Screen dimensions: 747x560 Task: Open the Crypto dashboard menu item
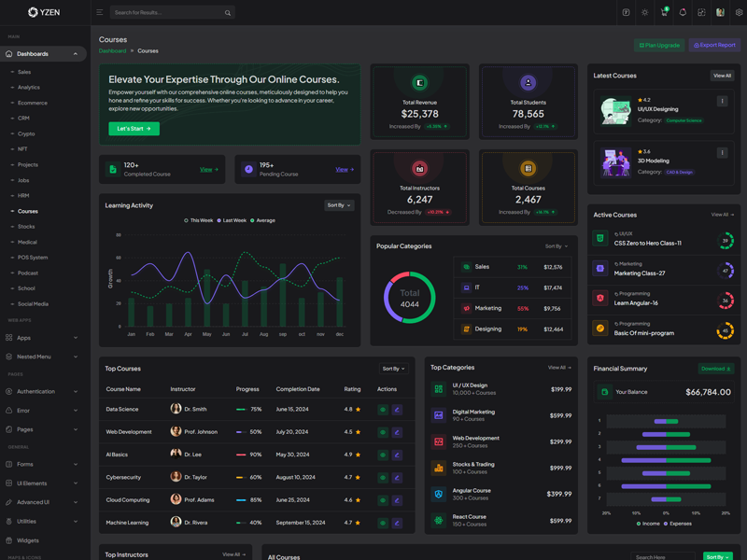26,133
